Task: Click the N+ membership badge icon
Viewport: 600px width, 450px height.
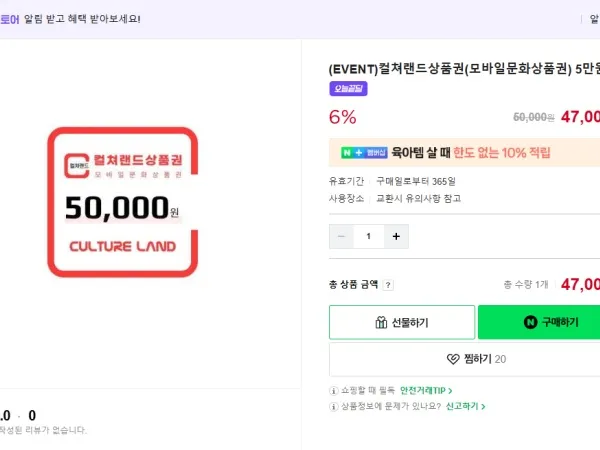Action: pos(363,153)
